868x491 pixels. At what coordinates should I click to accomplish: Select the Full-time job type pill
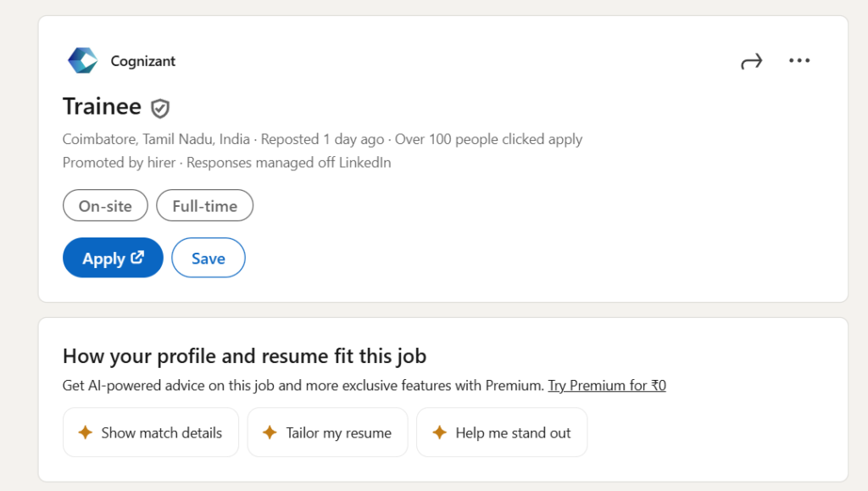tap(204, 205)
